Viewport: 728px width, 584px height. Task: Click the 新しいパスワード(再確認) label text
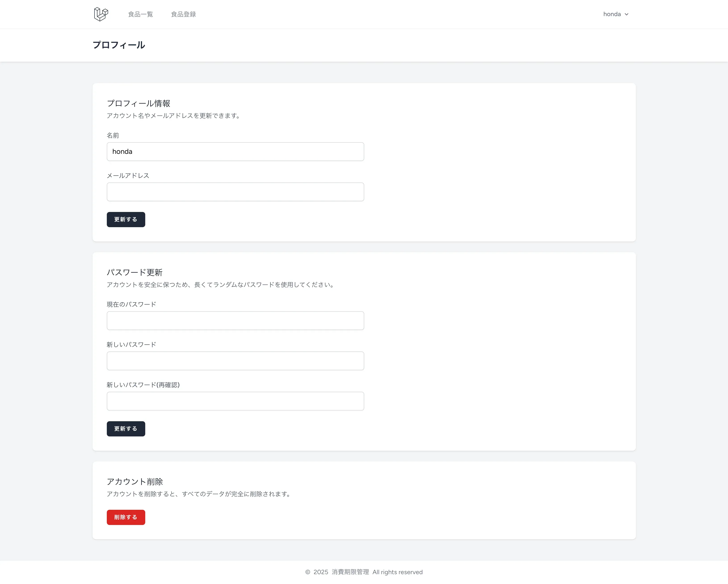(143, 385)
